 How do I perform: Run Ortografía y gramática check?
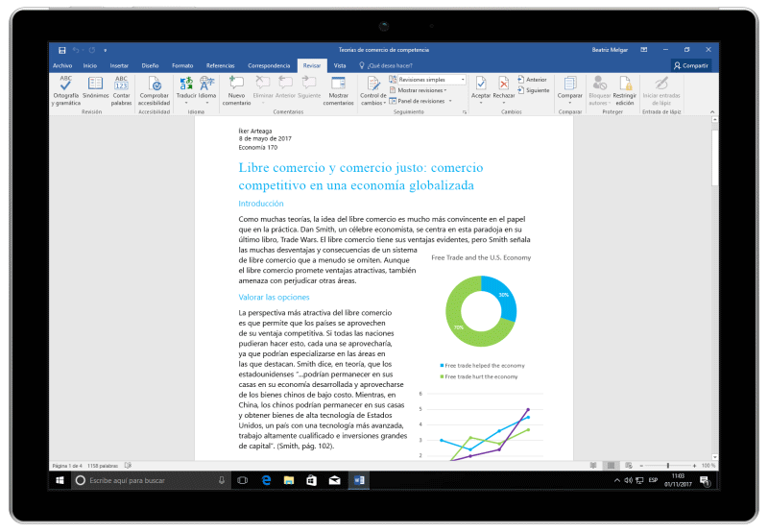tap(65, 90)
